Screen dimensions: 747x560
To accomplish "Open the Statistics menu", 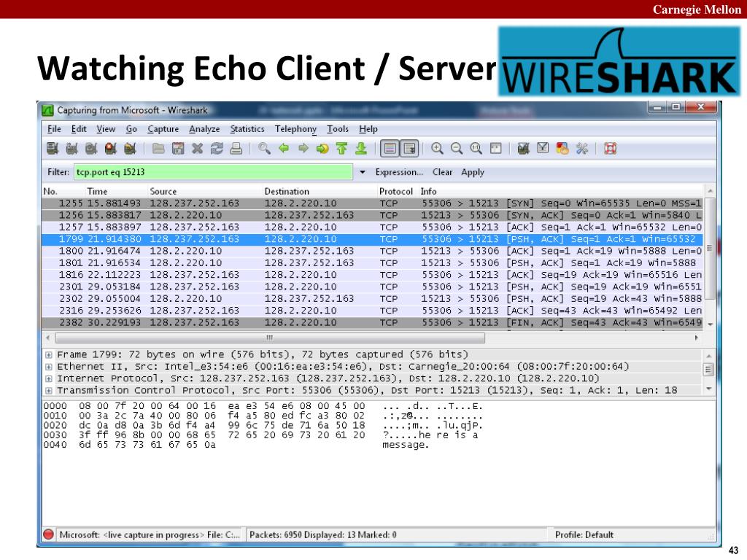I will [247, 129].
